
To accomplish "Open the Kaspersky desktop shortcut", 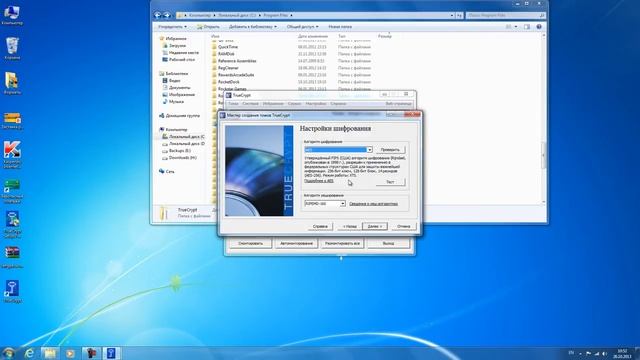I will pyautogui.click(x=12, y=154).
